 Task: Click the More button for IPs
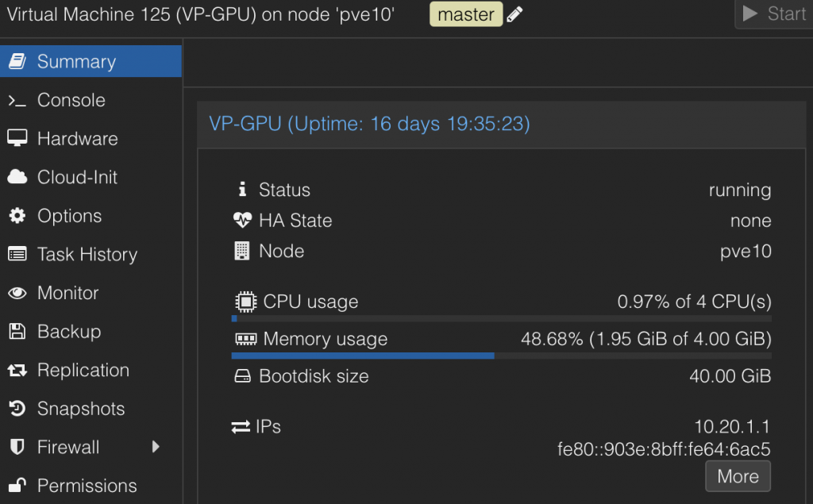(738, 476)
